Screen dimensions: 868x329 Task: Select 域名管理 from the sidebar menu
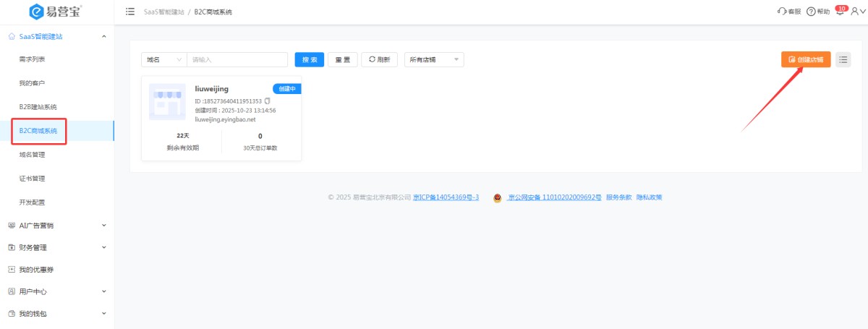[32, 154]
